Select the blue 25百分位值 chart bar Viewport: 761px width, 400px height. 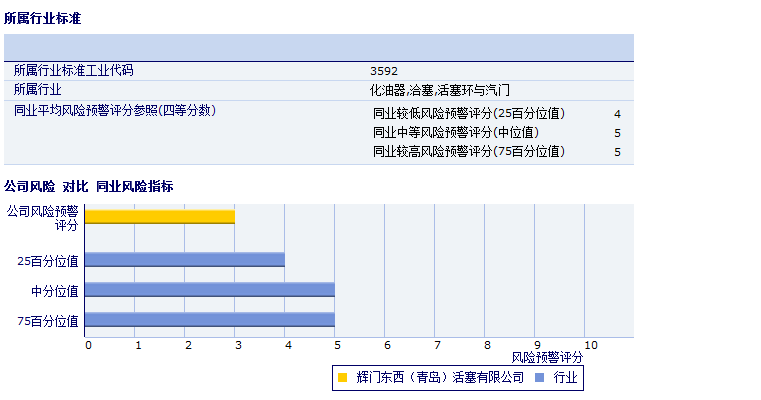coord(185,260)
